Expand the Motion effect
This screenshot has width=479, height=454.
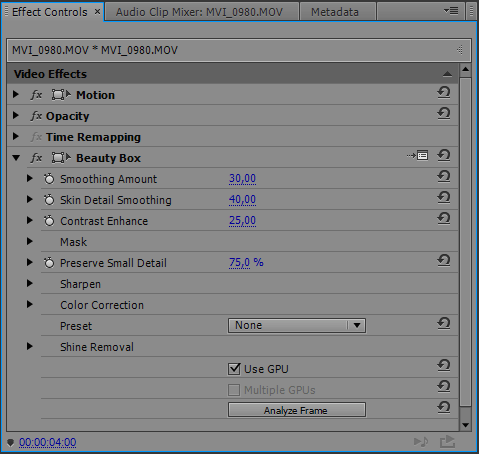(x=16, y=95)
